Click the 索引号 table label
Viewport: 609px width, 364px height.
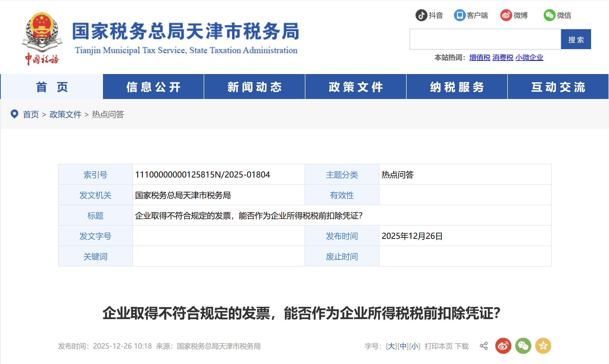[x=95, y=175]
